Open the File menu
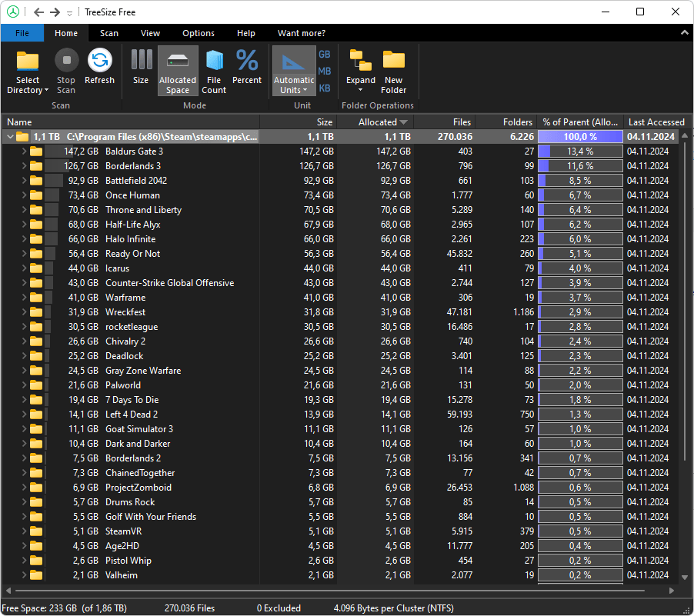 (22, 33)
